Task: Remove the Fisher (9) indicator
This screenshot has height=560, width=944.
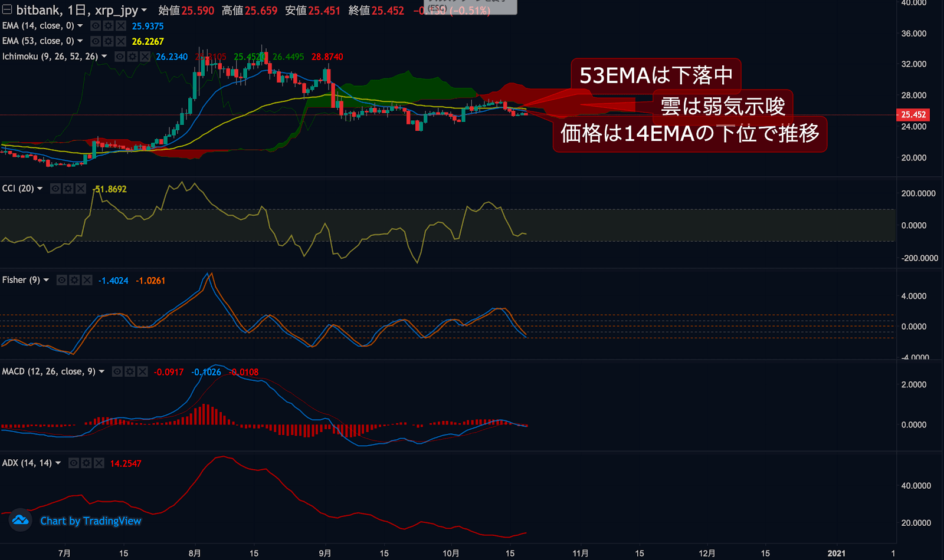Action: click(87, 280)
